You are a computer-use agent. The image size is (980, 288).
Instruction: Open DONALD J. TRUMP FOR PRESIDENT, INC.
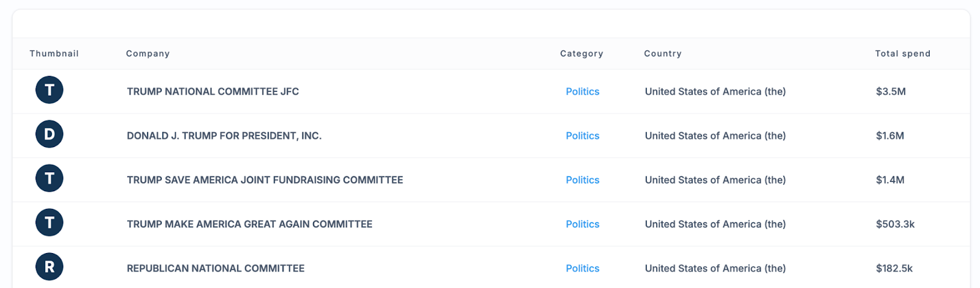(x=224, y=135)
